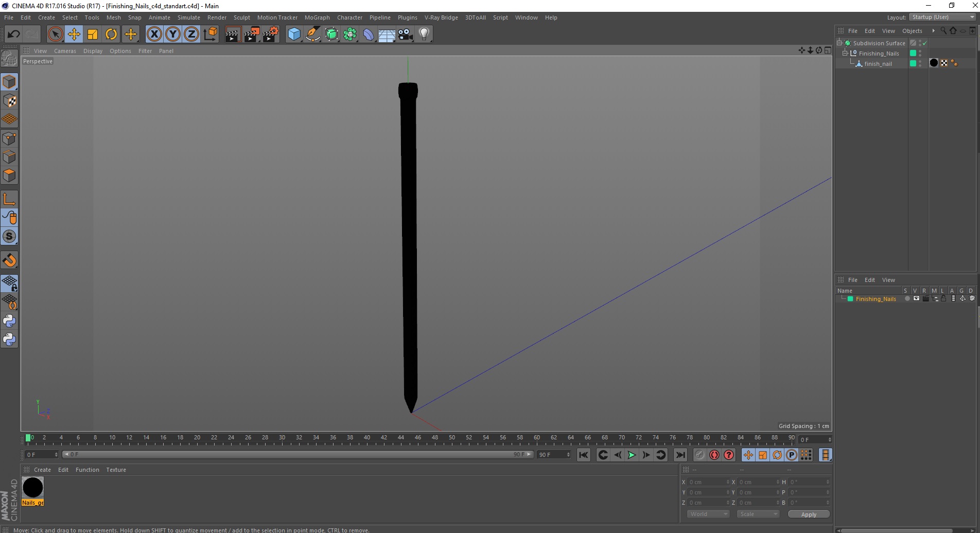Select the Live Selection tool
This screenshot has width=980, height=533.
[55, 34]
